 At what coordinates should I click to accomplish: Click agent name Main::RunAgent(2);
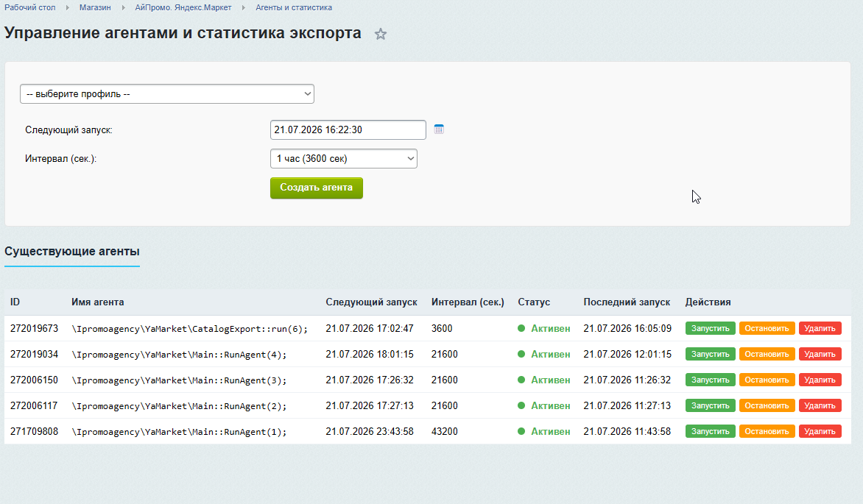coord(180,407)
